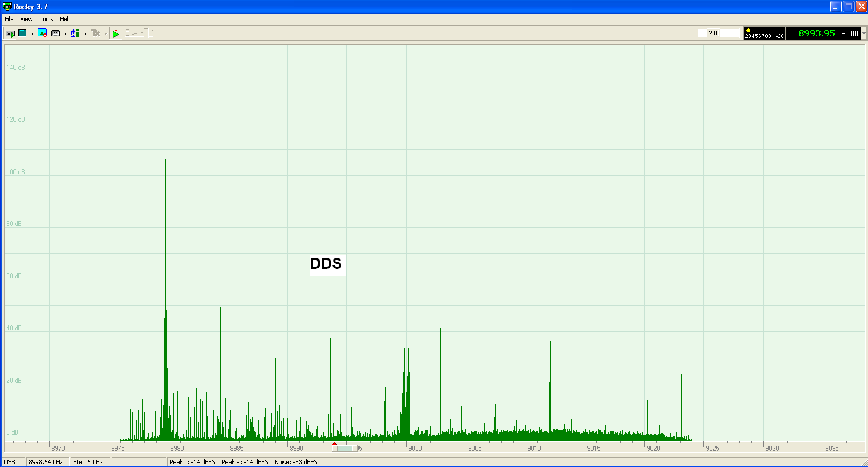Expand dropdown arrow next to cassette icon
Screen dimensions: 868x467
point(65,33)
